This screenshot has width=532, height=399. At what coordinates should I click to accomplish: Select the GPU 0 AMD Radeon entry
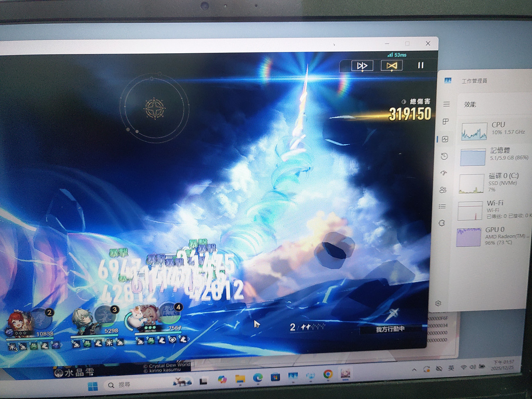493,236
